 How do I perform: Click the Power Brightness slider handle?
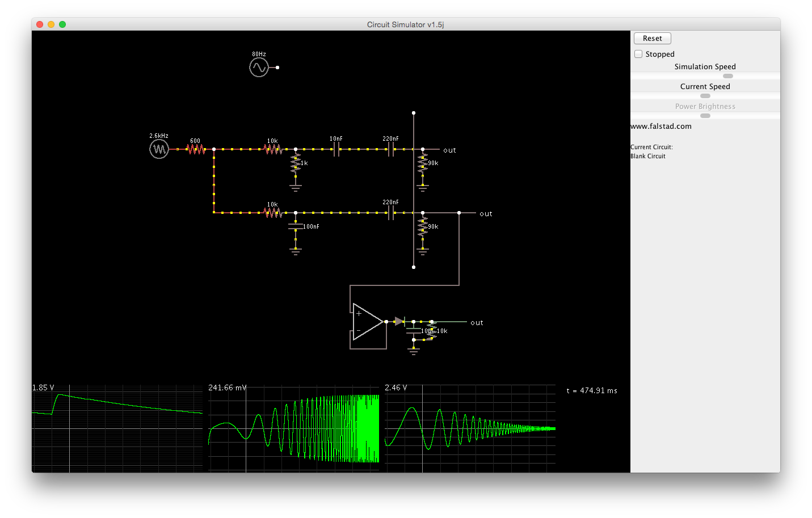coord(705,116)
